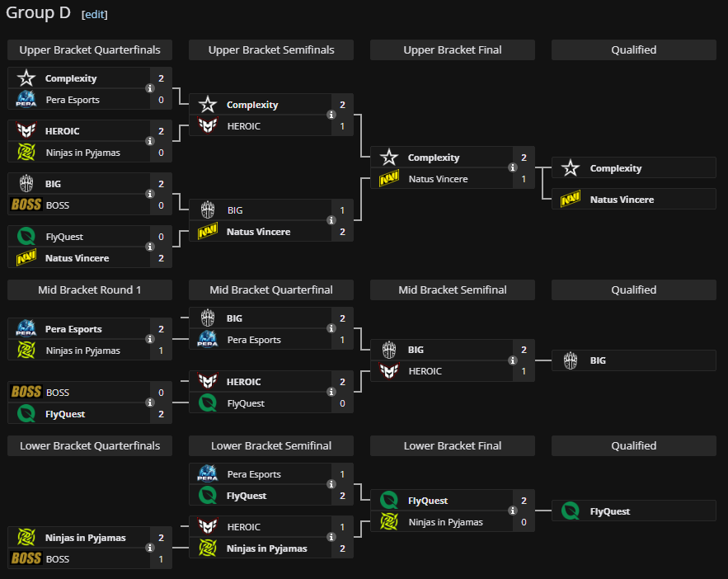Open info icon for BIG vs HEROIC semifinal
Image resolution: width=728 pixels, height=579 pixels.
pyautogui.click(x=512, y=360)
